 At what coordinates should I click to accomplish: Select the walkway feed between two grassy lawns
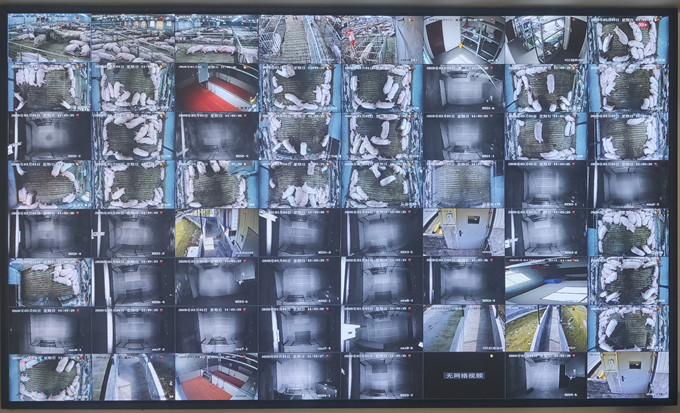point(546,328)
